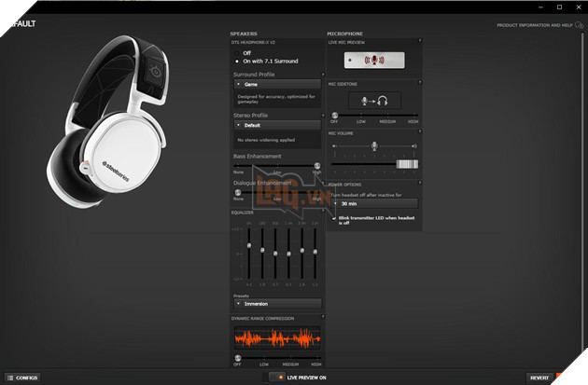Image resolution: width=588 pixels, height=385 pixels.
Task: Click the mic-to-headphones sidetone icon
Action: click(374, 101)
